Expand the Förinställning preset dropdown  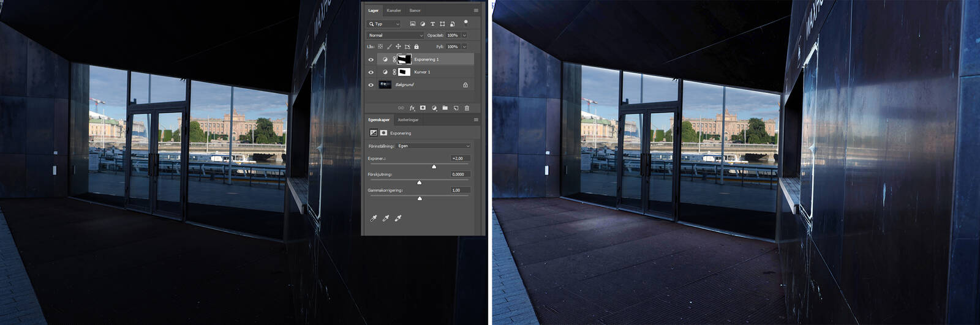(434, 146)
